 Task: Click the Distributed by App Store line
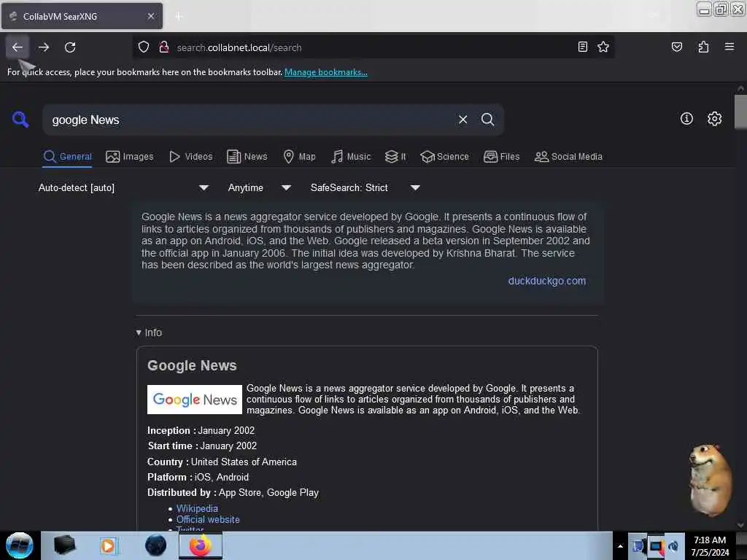pyautogui.click(x=233, y=492)
